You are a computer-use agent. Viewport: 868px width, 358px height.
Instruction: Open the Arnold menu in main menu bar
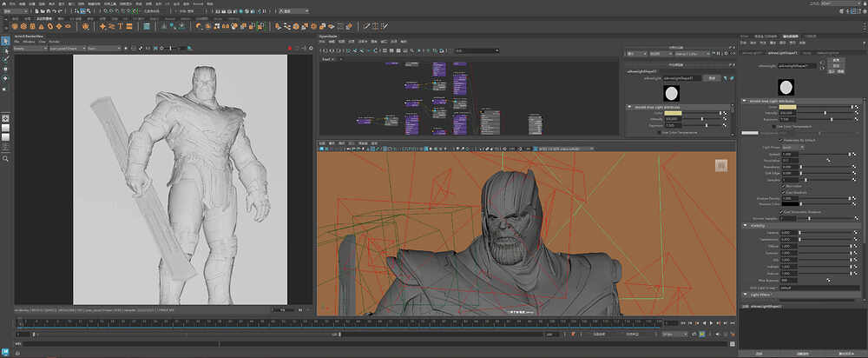(x=198, y=3)
